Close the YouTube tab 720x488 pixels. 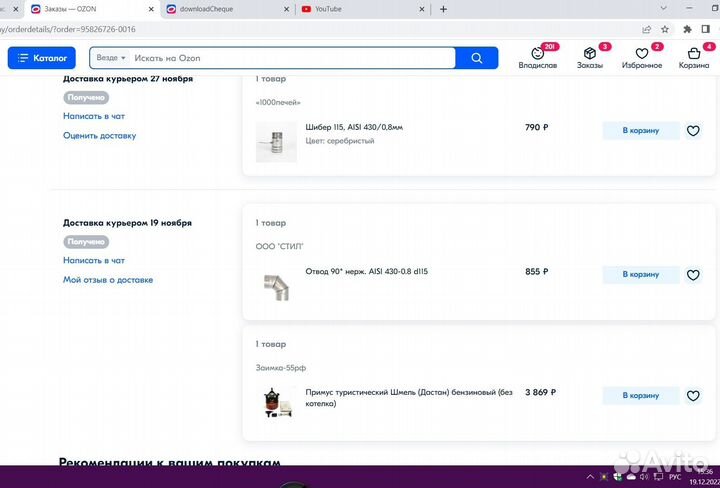422,9
